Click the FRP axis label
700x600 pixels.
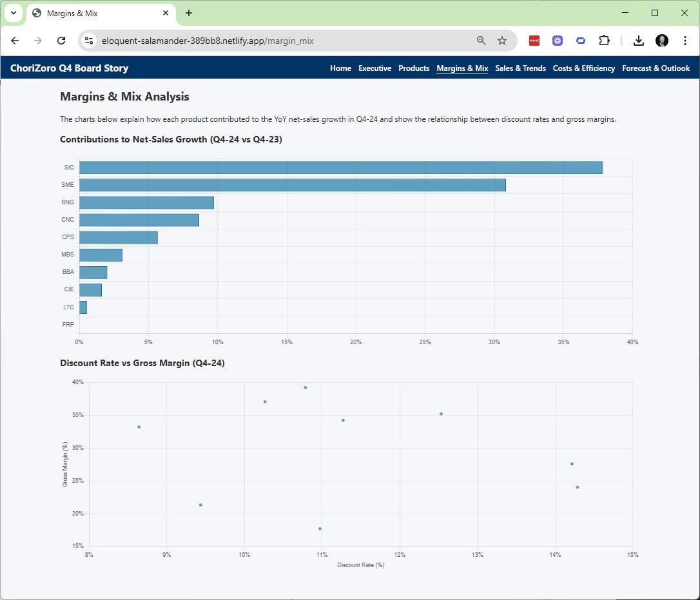coord(68,325)
